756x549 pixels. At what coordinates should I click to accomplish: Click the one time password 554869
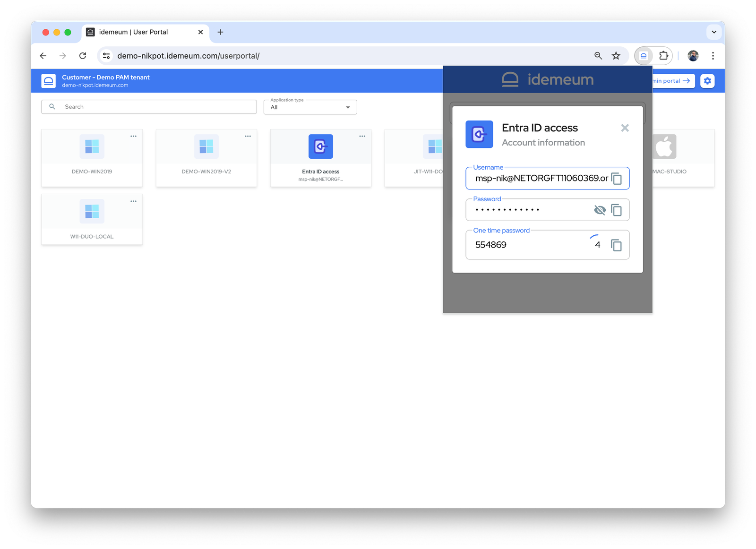click(491, 245)
